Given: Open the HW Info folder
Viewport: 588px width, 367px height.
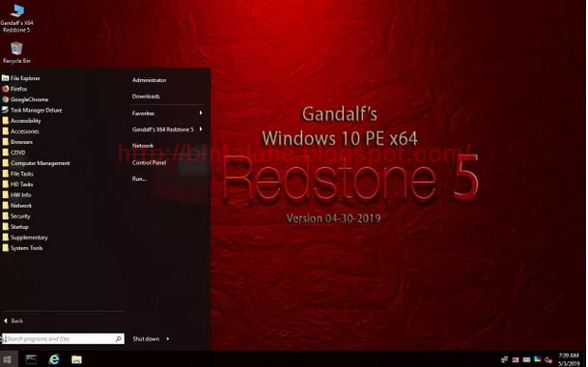Looking at the screenshot, I should 16,195.
